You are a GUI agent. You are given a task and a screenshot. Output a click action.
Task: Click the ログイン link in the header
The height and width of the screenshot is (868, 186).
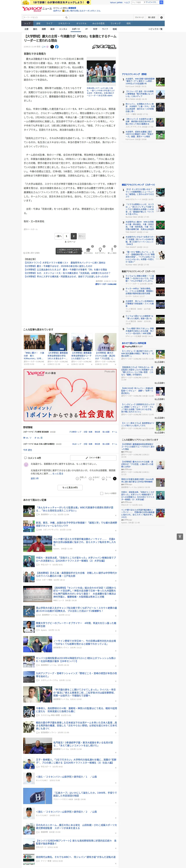click(x=57, y=11)
